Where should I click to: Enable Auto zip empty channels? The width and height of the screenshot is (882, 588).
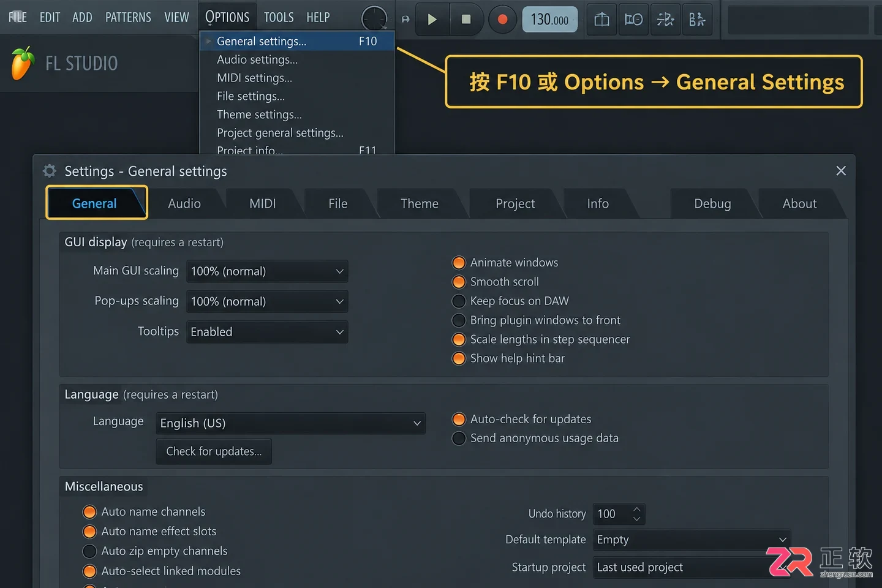click(x=89, y=551)
